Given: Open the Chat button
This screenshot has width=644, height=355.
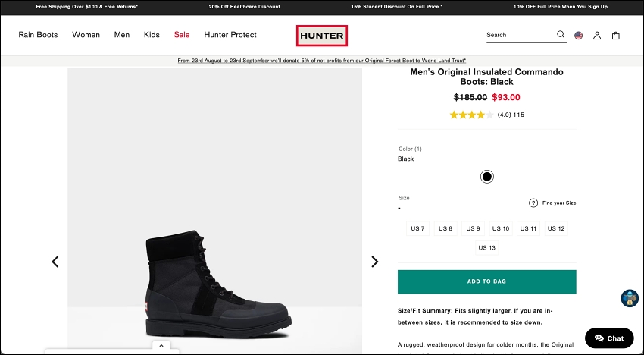Looking at the screenshot, I should coord(609,338).
